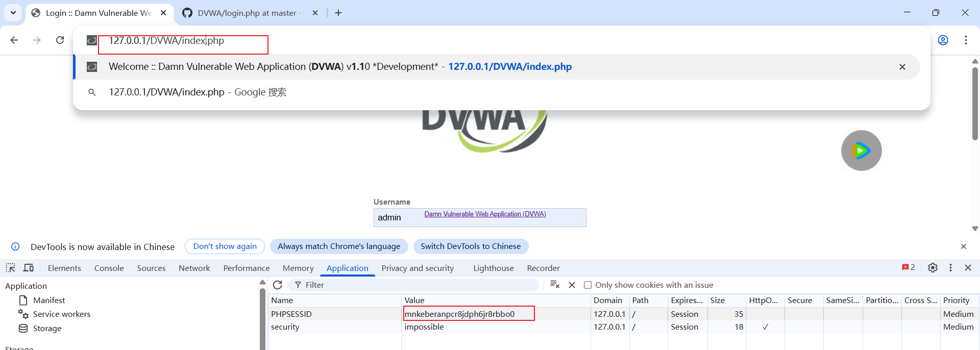The image size is (980, 350).
Task: Sort cookies by the Value column header
Action: pos(496,301)
